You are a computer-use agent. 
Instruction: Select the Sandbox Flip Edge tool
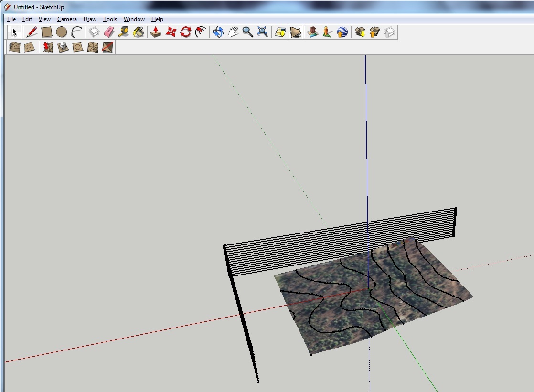107,47
